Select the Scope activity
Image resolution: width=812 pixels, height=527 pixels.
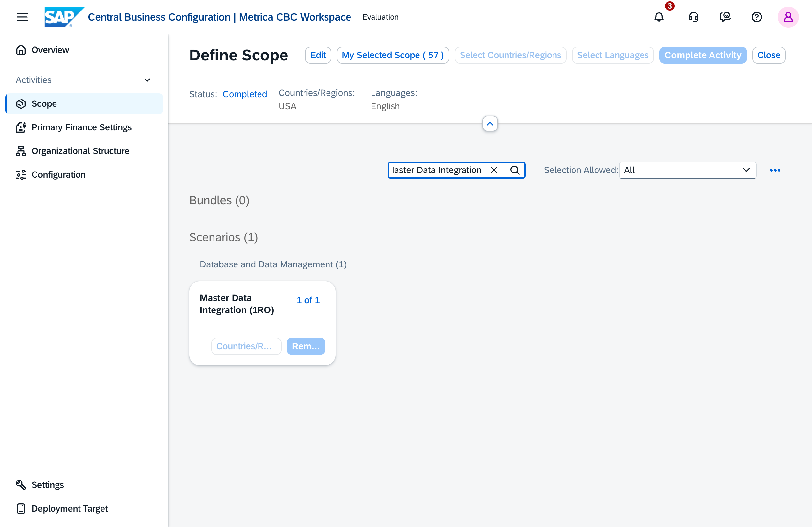coord(84,104)
